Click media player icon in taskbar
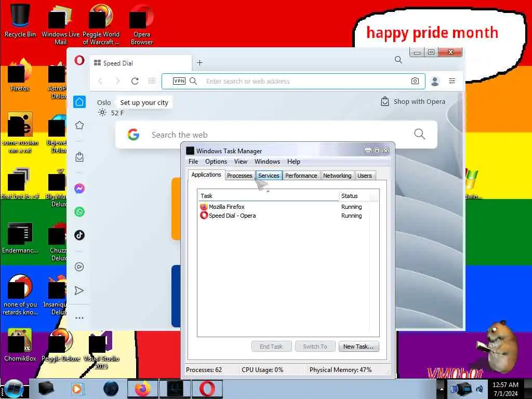Screen dimensions: 532x399 point(77,389)
